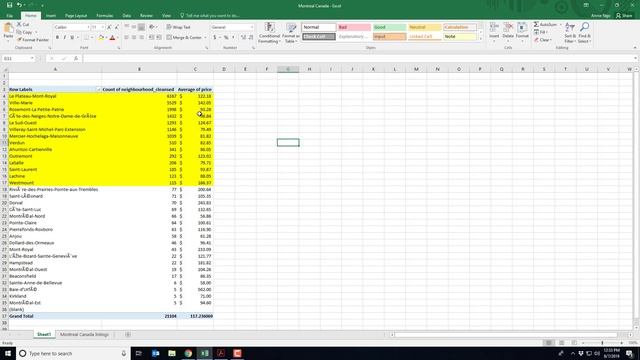This screenshot has height=360, width=640.
Task: Toggle center text alignment
Action: (x=134, y=38)
